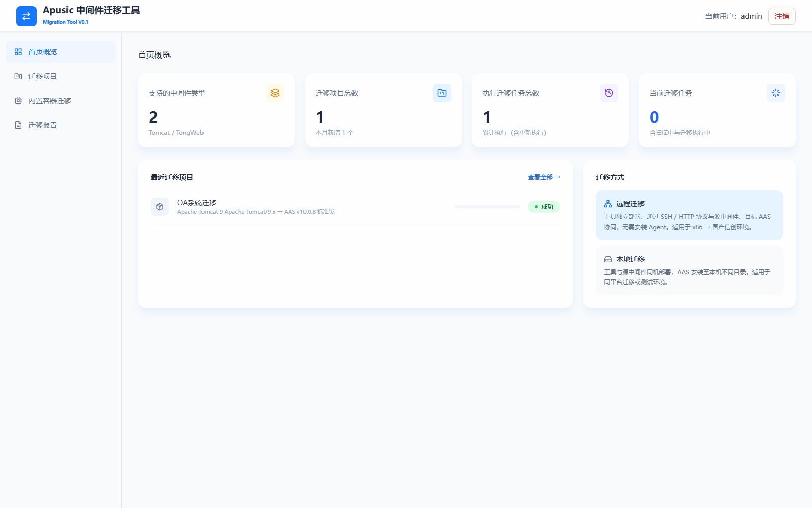
Task: Open 迁移报告 from the sidebar
Action: point(61,125)
